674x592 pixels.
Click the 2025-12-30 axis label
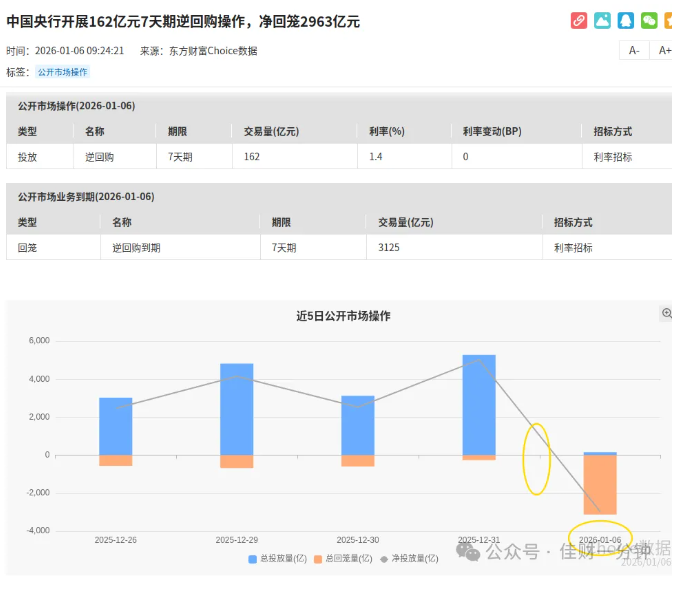[358, 540]
